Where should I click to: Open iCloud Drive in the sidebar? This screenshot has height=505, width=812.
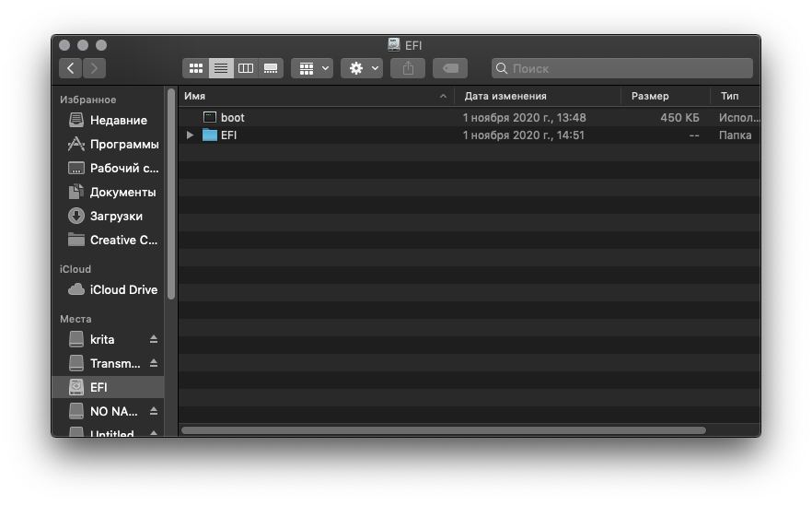pyautogui.click(x=109, y=290)
